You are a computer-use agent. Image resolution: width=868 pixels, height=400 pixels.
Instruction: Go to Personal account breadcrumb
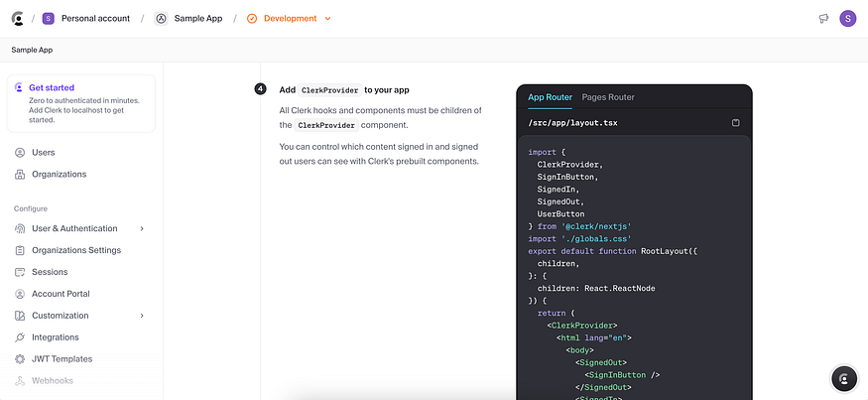pos(96,18)
